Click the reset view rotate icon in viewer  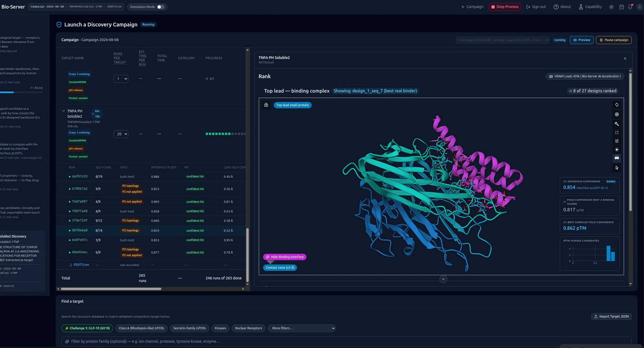tap(617, 105)
